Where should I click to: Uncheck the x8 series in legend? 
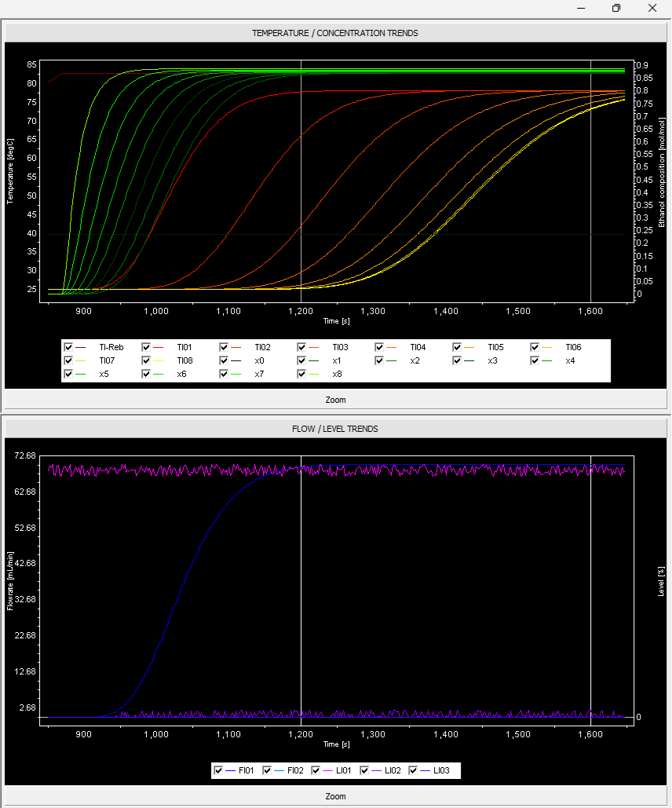(302, 375)
